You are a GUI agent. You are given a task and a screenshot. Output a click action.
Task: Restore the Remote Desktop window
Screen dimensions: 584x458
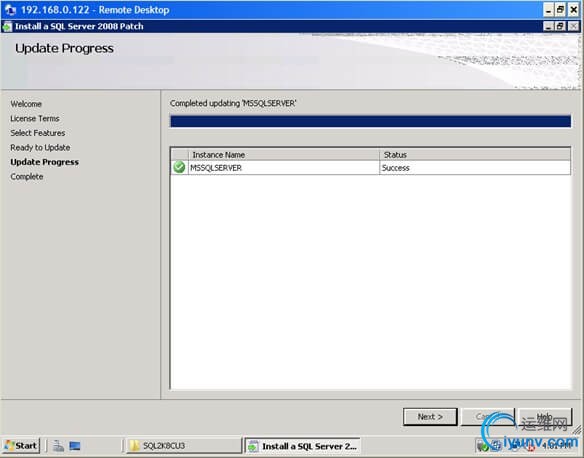tap(561, 10)
